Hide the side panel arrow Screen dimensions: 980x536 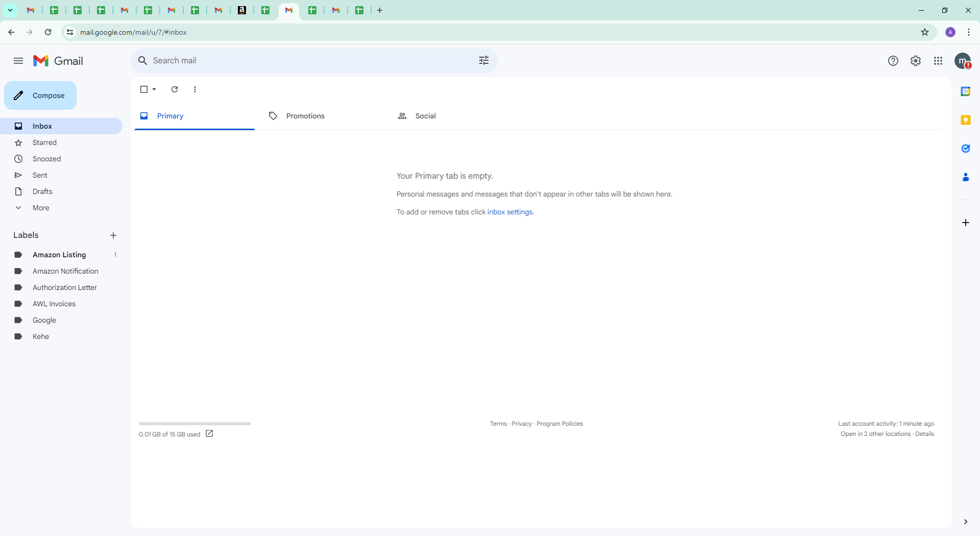[965, 522]
